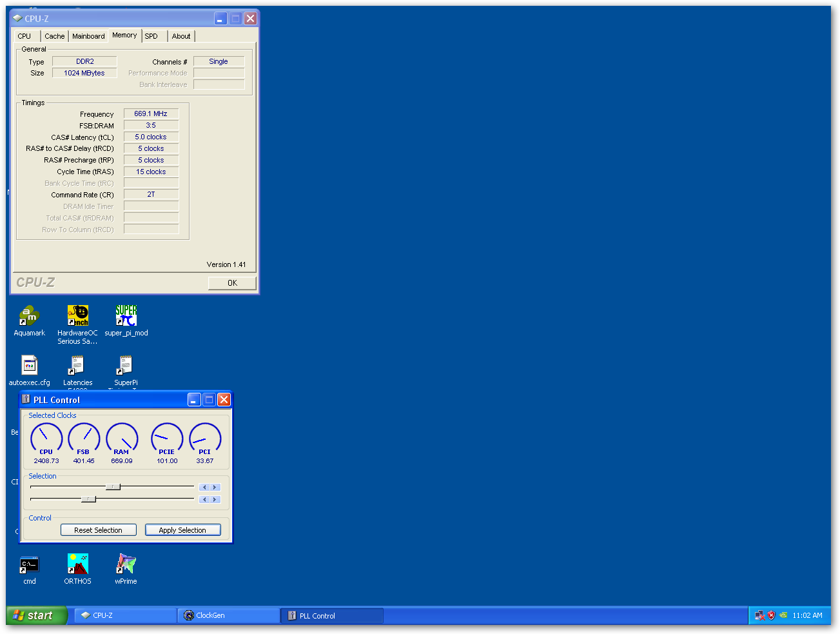This screenshot has width=840, height=634.
Task: Open the HardwareOC Serious Sam benchmark shortcut
Action: point(77,315)
